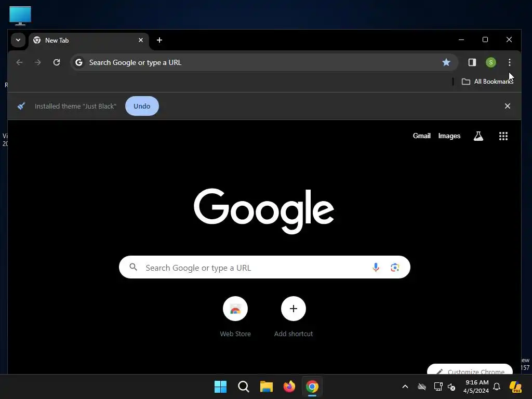Click the Web Store label text

(x=235, y=334)
